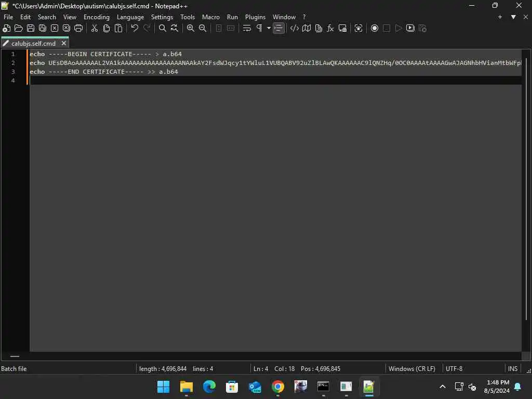Open user-defined language dialog icon

(295, 28)
